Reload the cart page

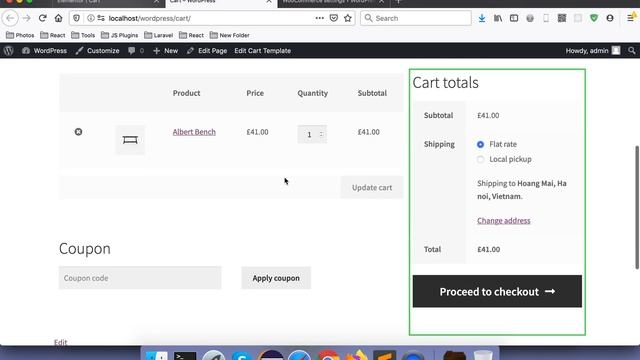(42, 18)
